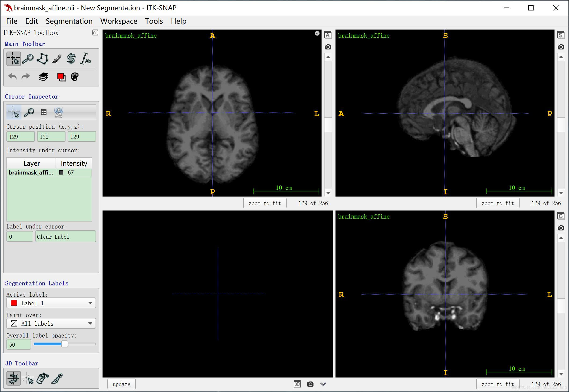Click cursor position X input field

(x=20, y=137)
